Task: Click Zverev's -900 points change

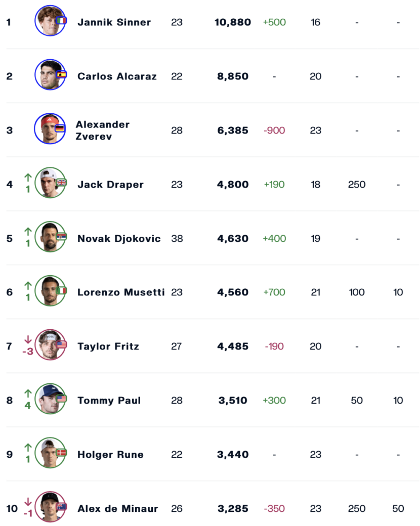Action: tap(274, 130)
